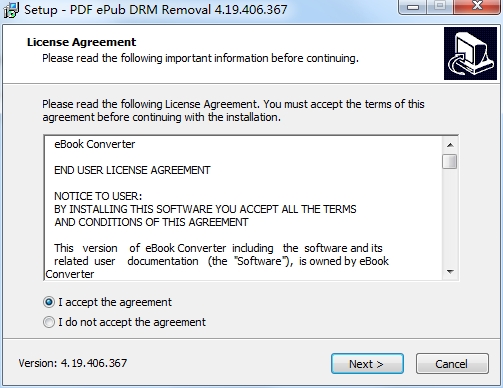Click the END USER LICENSE AGREEMENT line
Image resolution: width=503 pixels, height=388 pixels.
pyautogui.click(x=132, y=170)
